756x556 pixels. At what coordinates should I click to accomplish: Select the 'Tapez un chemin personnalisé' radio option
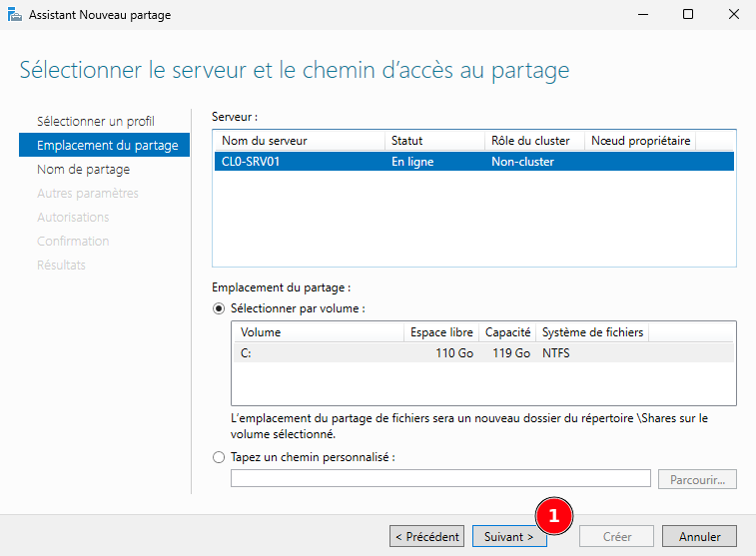[x=219, y=457]
